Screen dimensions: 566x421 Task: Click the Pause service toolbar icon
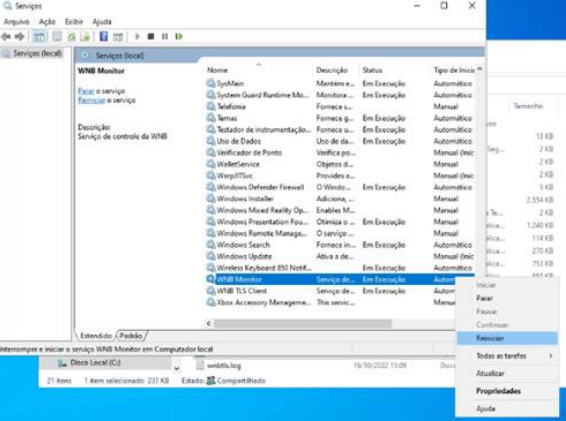(x=165, y=36)
